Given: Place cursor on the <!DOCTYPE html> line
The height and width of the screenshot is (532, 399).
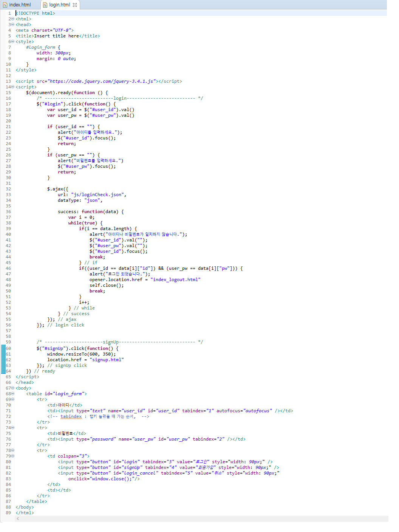Looking at the screenshot, I should point(35,13).
